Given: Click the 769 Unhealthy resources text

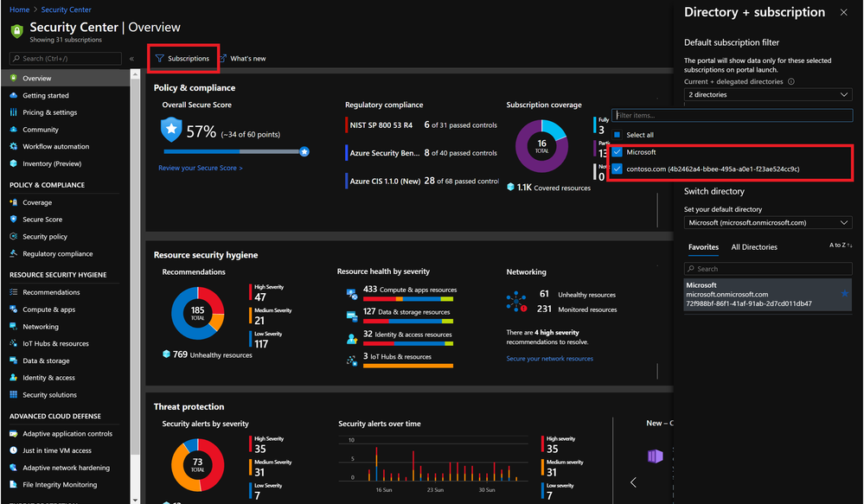Looking at the screenshot, I should point(212,354).
